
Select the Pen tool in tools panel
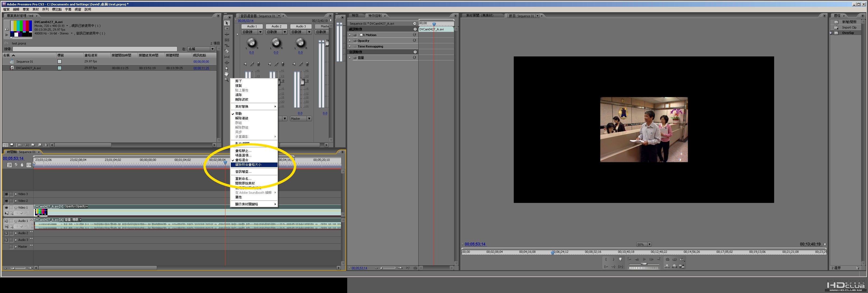click(227, 68)
